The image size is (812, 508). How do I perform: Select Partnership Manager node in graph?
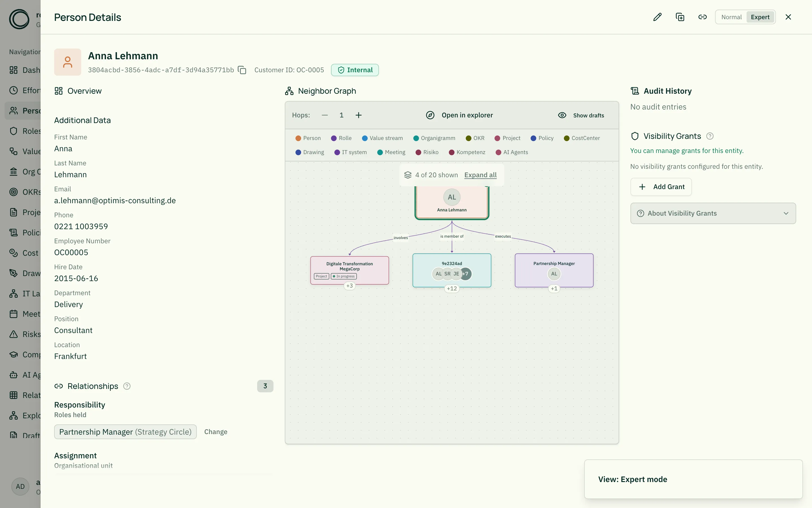point(554,270)
